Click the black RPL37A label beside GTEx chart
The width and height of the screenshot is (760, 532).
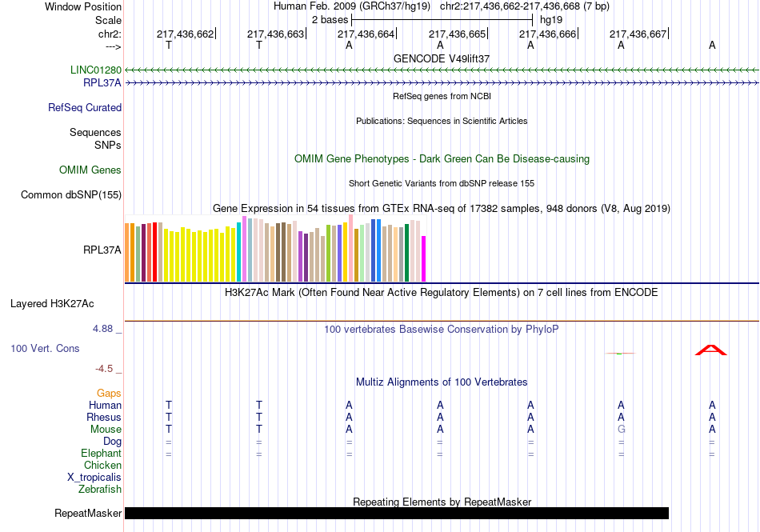click(x=102, y=250)
